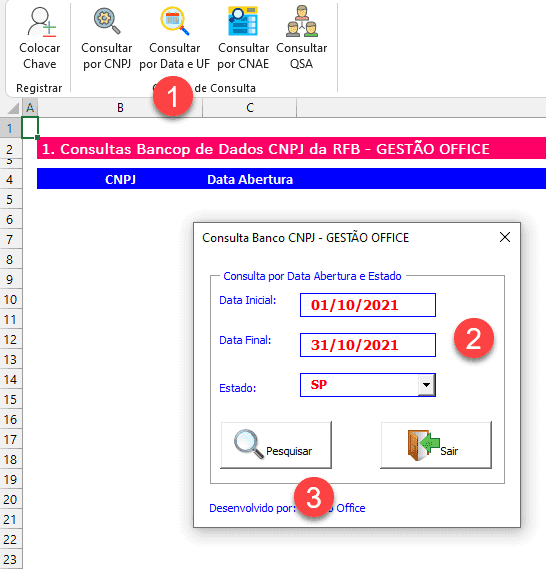The height and width of the screenshot is (569, 546).
Task: Select column A header
Action: [30, 108]
